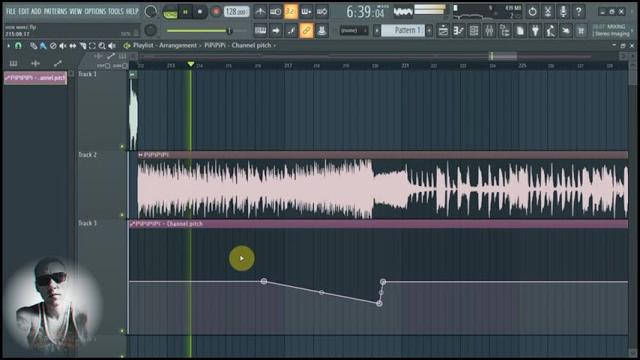Select the Channel pitch clip in picker panel
Viewport: 640px width, 360px height.
click(36, 78)
